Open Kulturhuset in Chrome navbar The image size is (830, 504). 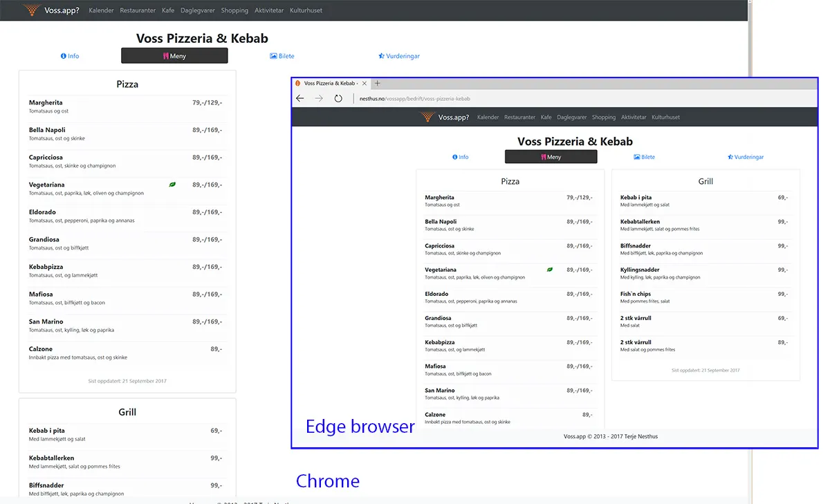coord(306,10)
